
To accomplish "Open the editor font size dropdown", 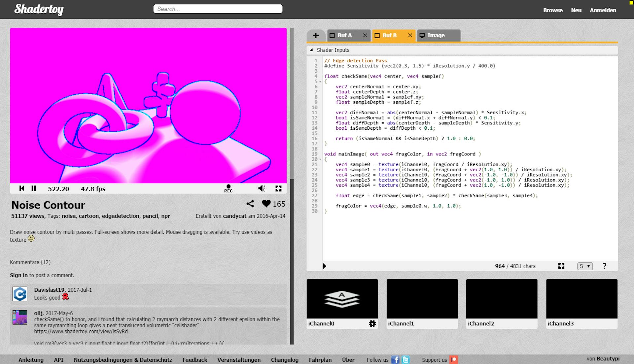I will pyautogui.click(x=584, y=266).
